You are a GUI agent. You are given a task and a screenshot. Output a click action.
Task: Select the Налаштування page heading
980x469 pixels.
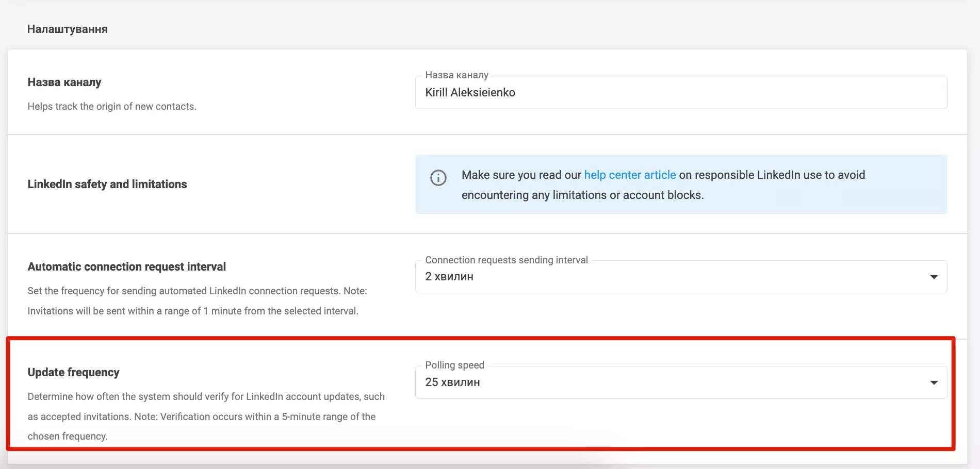(x=68, y=29)
